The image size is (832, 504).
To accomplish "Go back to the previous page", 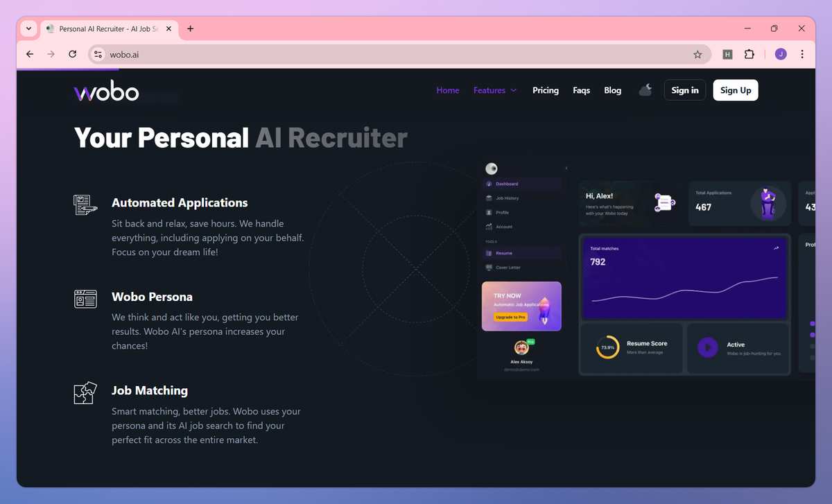I will pyautogui.click(x=29, y=54).
